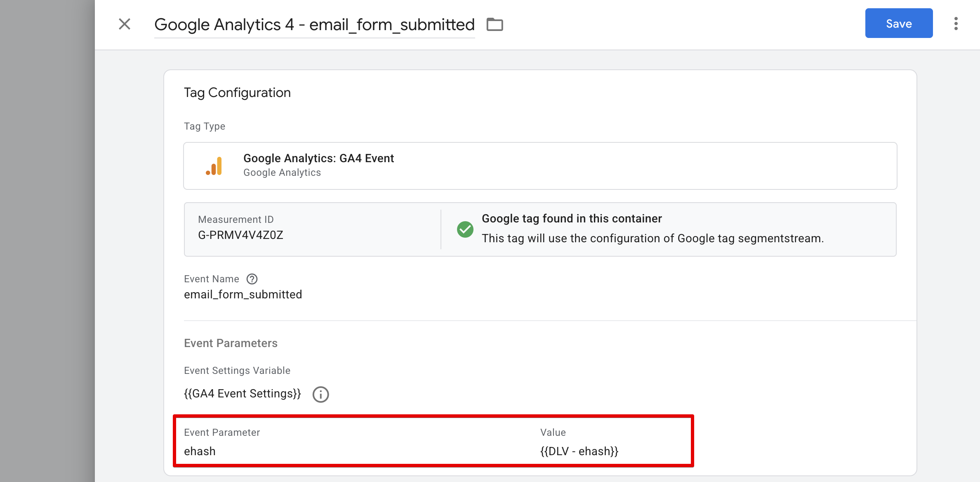Close the tag editor with the X icon
This screenshot has width=980, height=482.
(x=124, y=24)
